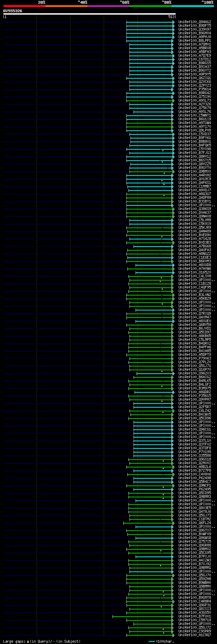Screen dimensions: 217x644
Task: Click the label UniRef100_A7S428
Action: click(x=195, y=239)
